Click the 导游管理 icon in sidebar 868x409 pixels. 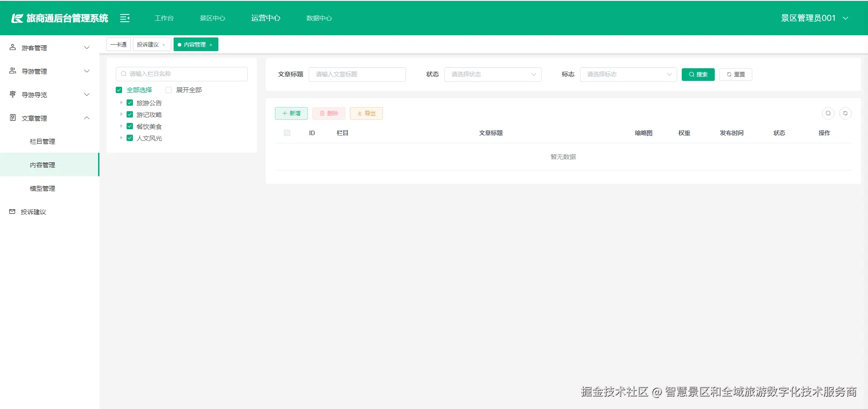(x=12, y=71)
